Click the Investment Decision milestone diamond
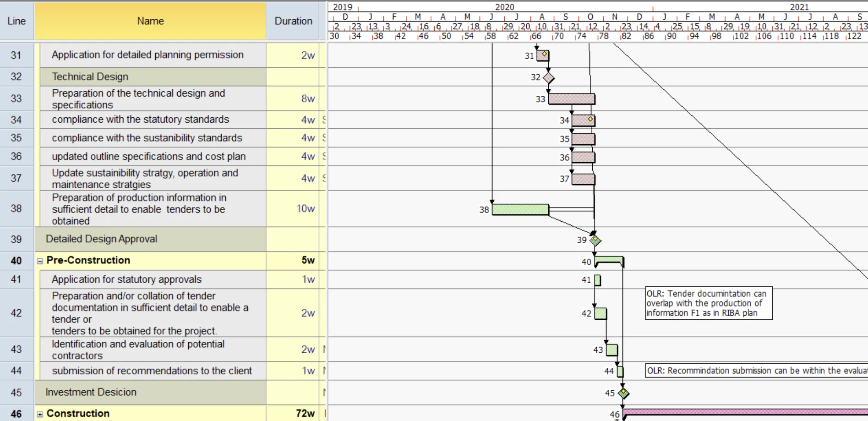The width and height of the screenshot is (868, 421). click(x=623, y=393)
